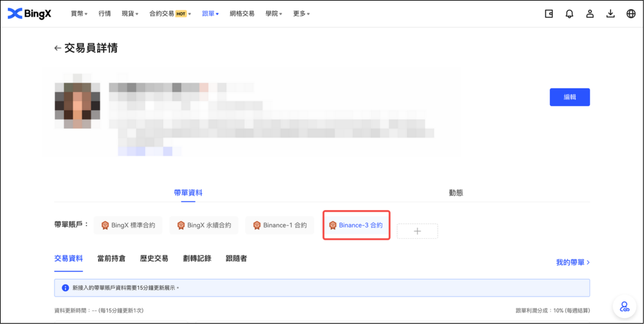Add a new account with plus button

tap(417, 231)
